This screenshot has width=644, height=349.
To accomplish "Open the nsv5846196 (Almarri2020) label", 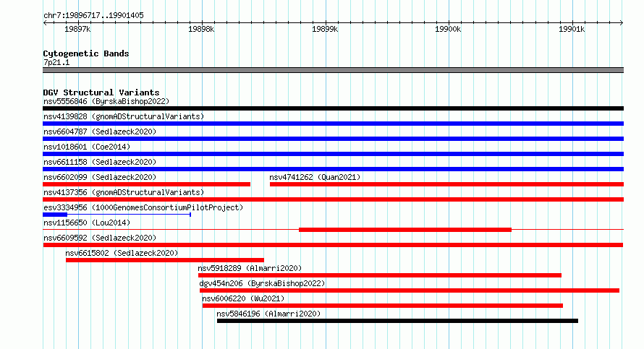I will pos(268,314).
